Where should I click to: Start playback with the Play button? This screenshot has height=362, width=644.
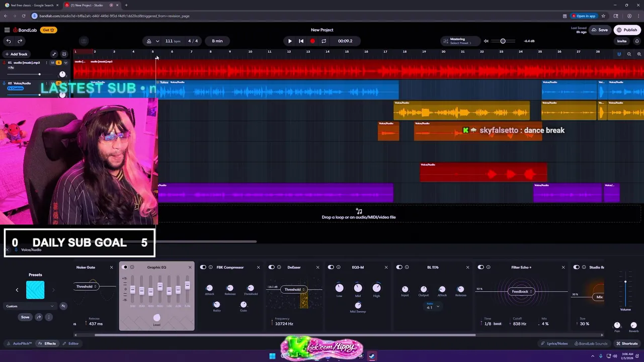[x=290, y=41]
